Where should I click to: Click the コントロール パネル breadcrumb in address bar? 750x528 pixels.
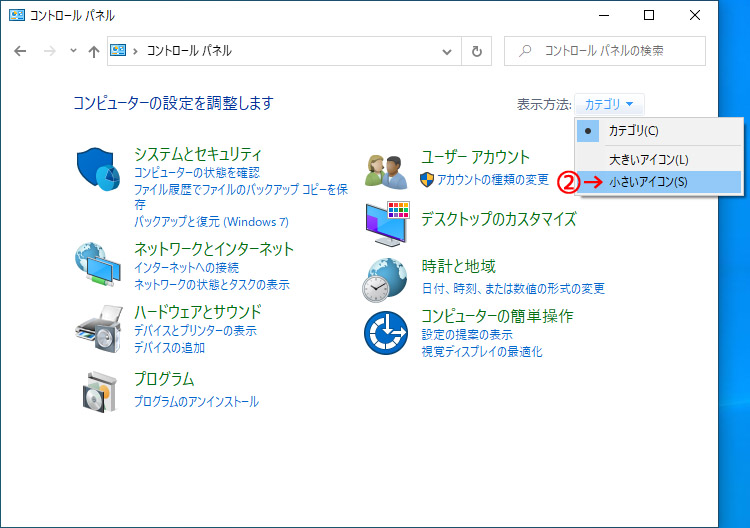[x=189, y=51]
